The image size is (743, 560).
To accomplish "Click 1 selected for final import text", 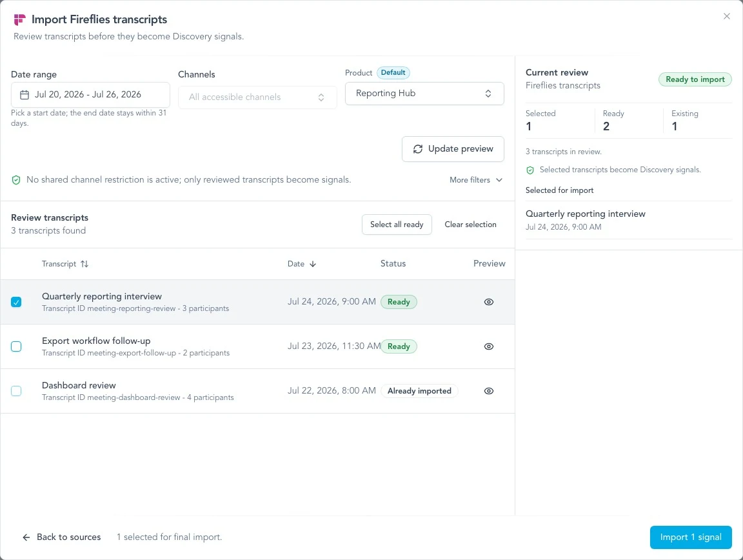I will (169, 537).
